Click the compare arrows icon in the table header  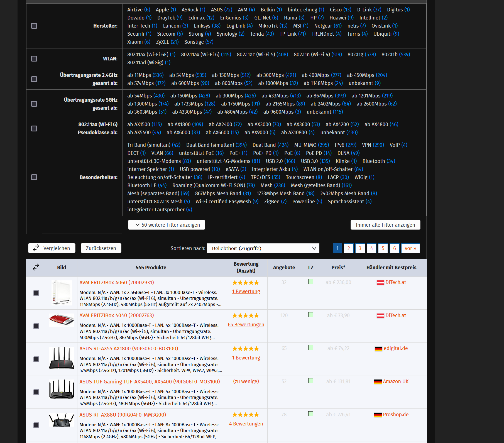click(36, 267)
